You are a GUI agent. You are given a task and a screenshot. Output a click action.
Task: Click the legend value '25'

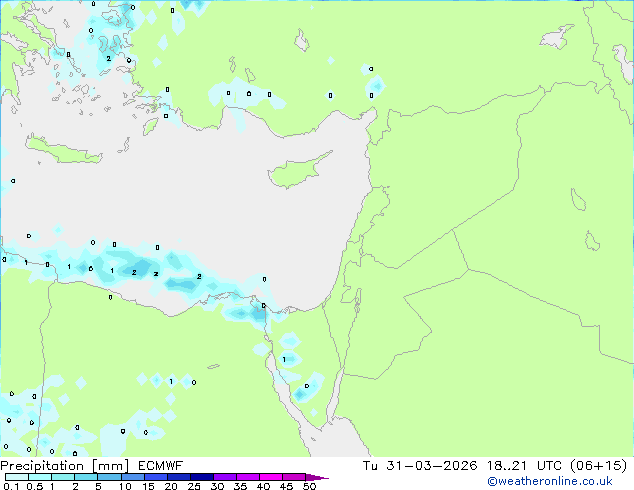click(x=194, y=486)
